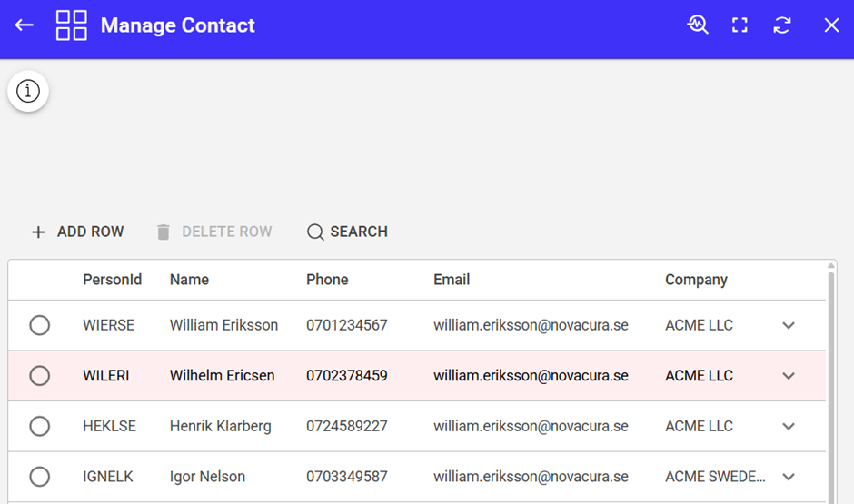
Task: Open the round info icon button
Action: (28, 92)
